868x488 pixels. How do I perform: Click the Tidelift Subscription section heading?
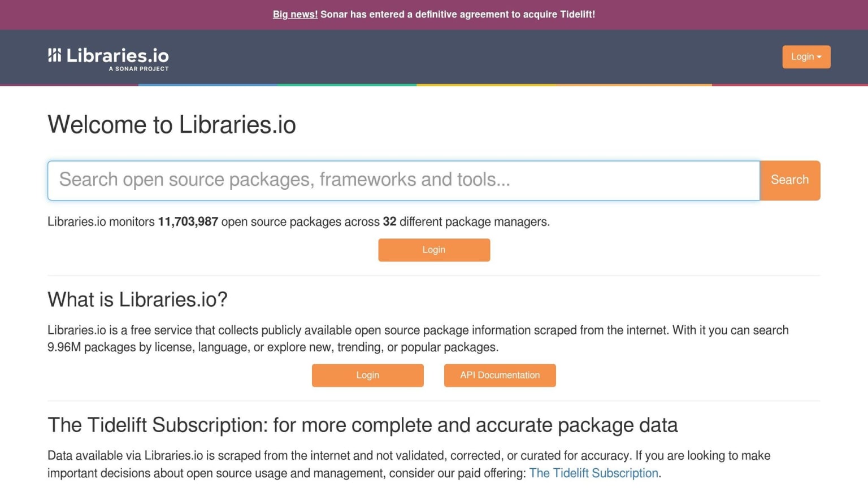pos(362,425)
